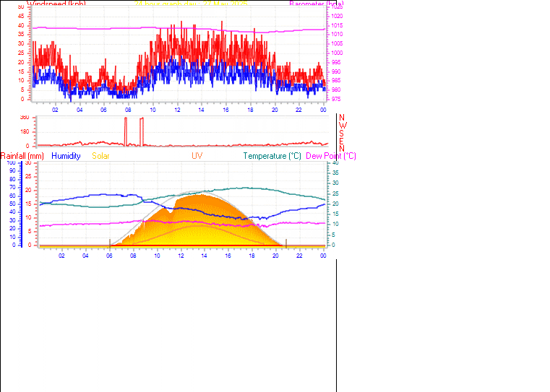
Task: Click the Temperature (°C) legend label
Action: tap(272, 156)
